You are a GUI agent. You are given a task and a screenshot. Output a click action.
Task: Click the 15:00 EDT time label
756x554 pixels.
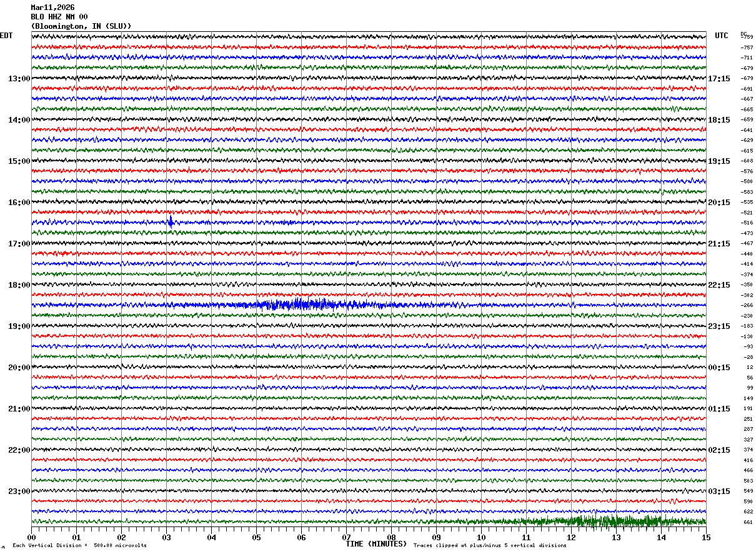coord(19,161)
